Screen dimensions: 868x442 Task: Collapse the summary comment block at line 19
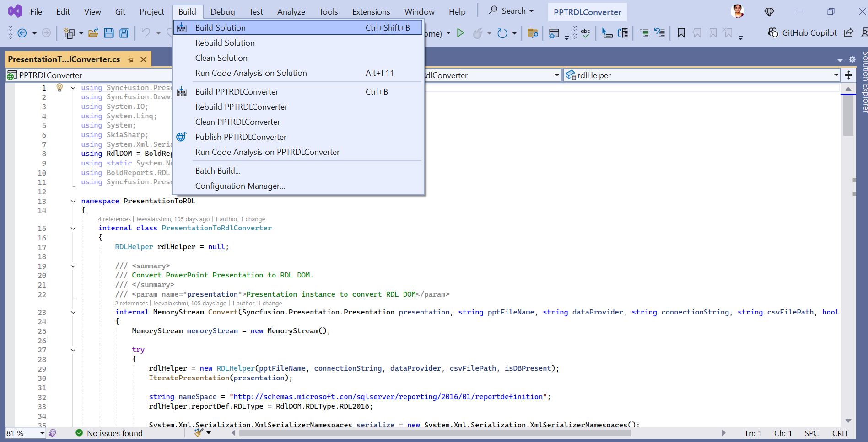coord(73,266)
